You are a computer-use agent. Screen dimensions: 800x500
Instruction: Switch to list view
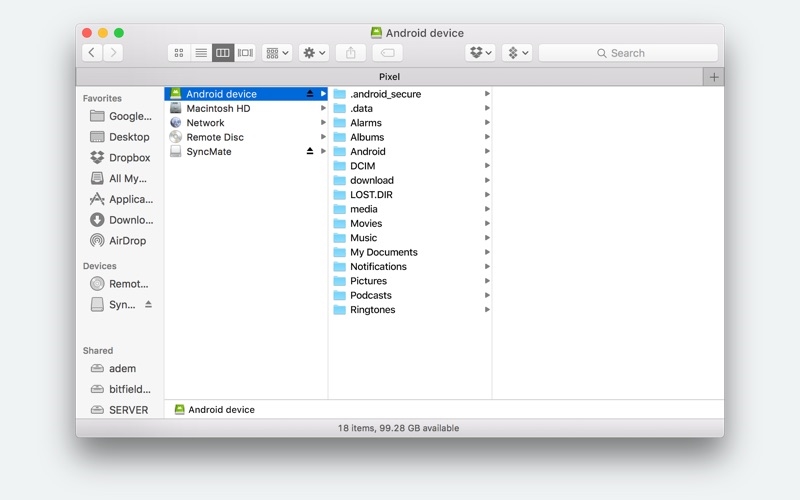pos(201,53)
